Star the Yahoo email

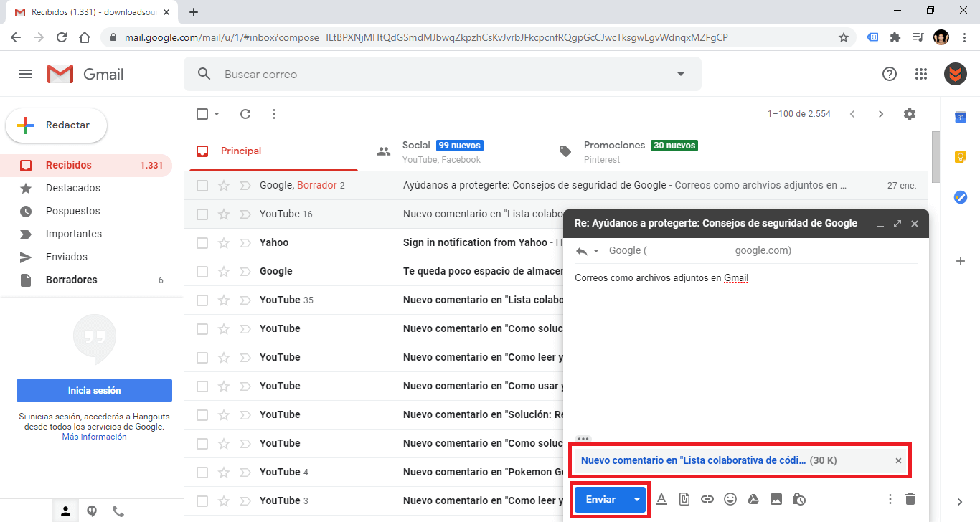coord(223,242)
